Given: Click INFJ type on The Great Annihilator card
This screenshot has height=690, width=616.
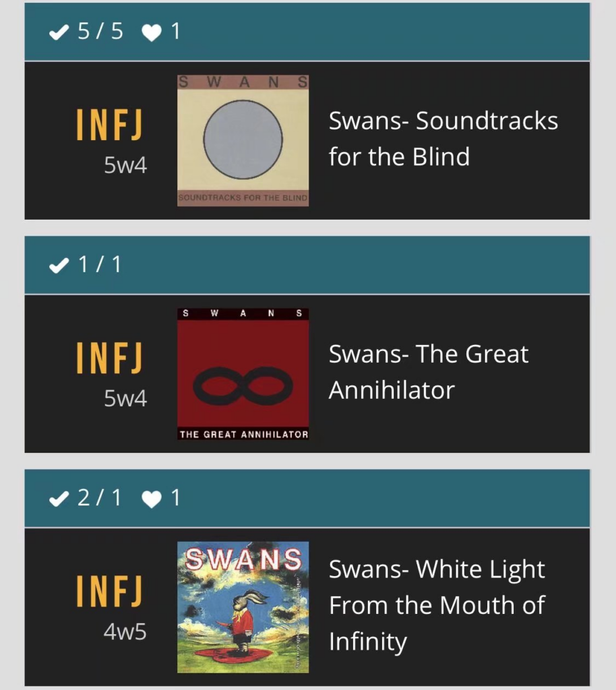Looking at the screenshot, I should [x=109, y=358].
